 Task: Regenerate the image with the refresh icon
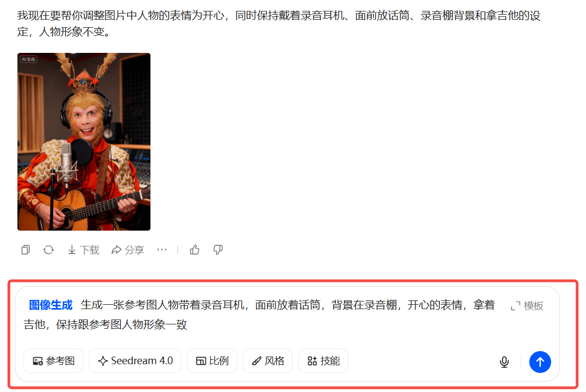point(49,250)
